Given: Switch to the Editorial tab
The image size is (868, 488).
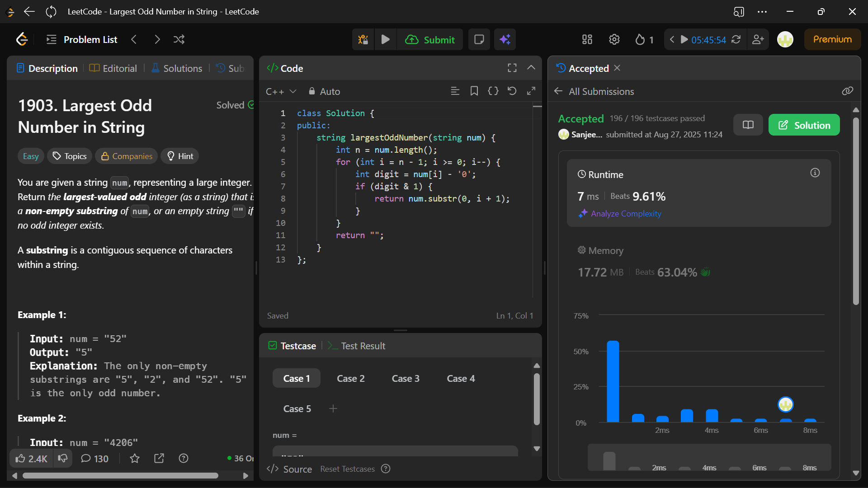Looking at the screenshot, I should pos(113,68).
